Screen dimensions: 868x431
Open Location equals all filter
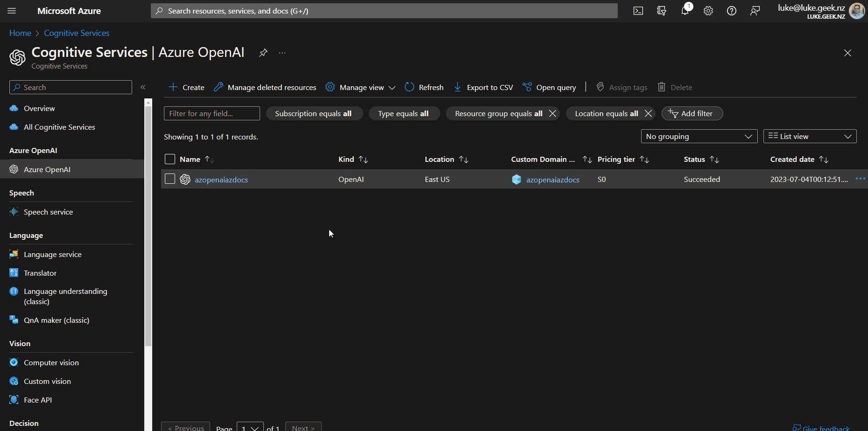click(x=607, y=113)
